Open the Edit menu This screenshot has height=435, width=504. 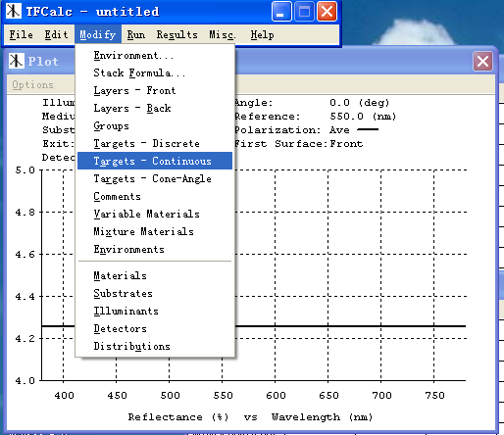pos(56,34)
